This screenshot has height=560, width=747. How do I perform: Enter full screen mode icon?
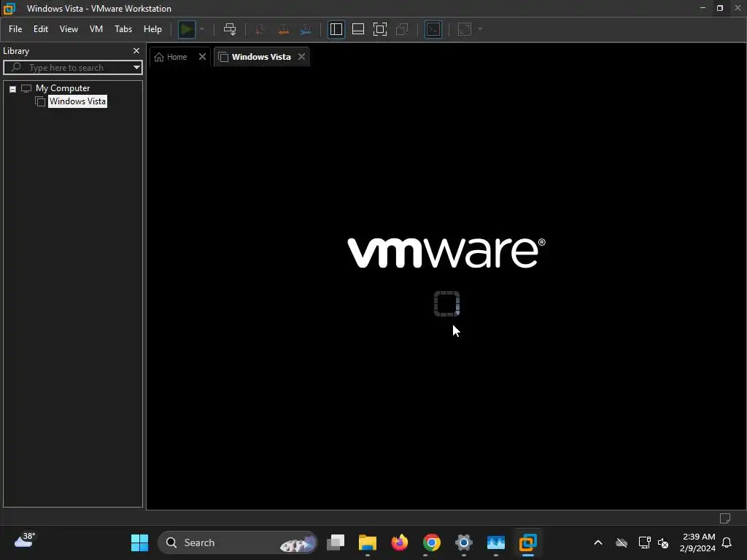(380, 29)
